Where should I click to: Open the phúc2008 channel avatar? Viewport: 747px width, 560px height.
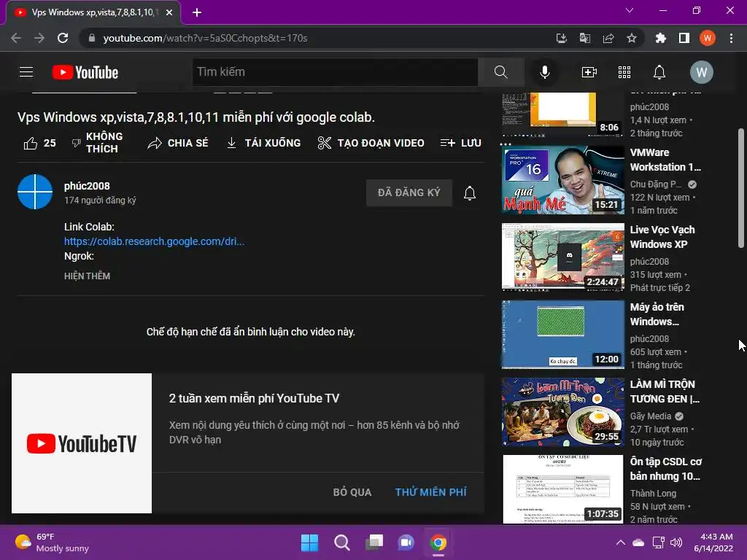[35, 192]
